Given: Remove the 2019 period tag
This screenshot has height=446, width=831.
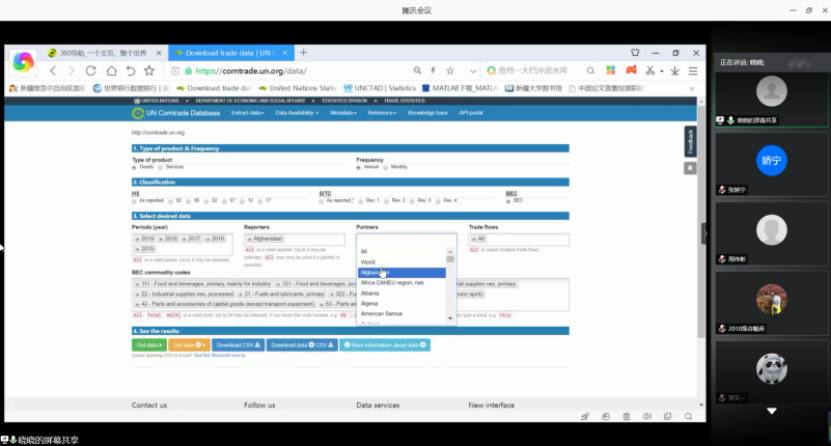Looking at the screenshot, I should [x=137, y=239].
